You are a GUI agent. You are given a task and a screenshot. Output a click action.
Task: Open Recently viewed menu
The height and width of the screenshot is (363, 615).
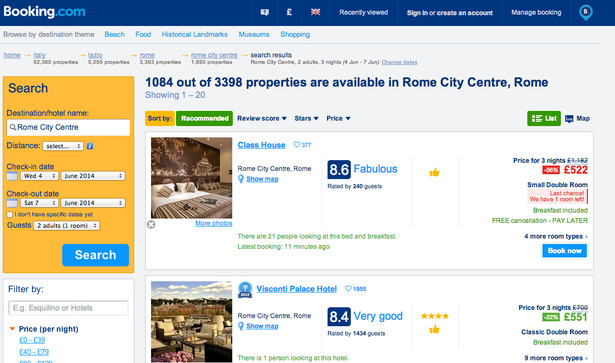coord(364,13)
